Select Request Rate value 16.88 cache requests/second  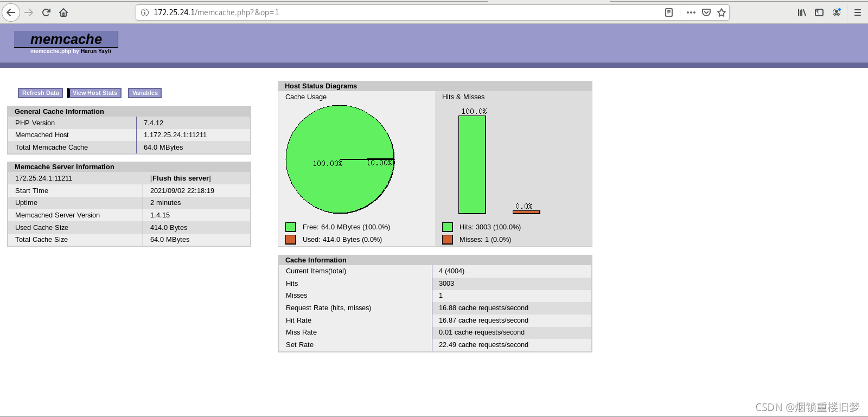(483, 308)
